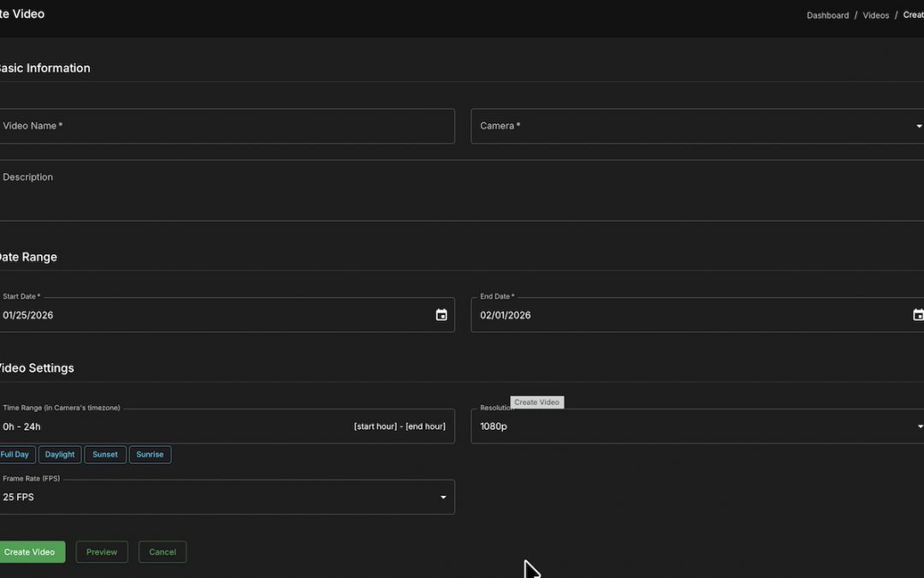The height and width of the screenshot is (578, 924).
Task: Edit the Time Range field showing 0h - 24h
Action: [x=171, y=426]
